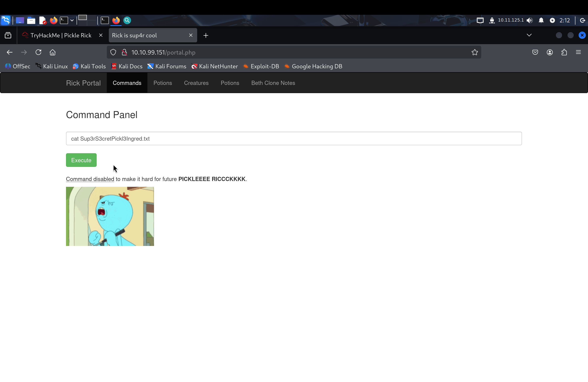Open a new browser tab
Screen dimensions: 588x382
pos(206,36)
